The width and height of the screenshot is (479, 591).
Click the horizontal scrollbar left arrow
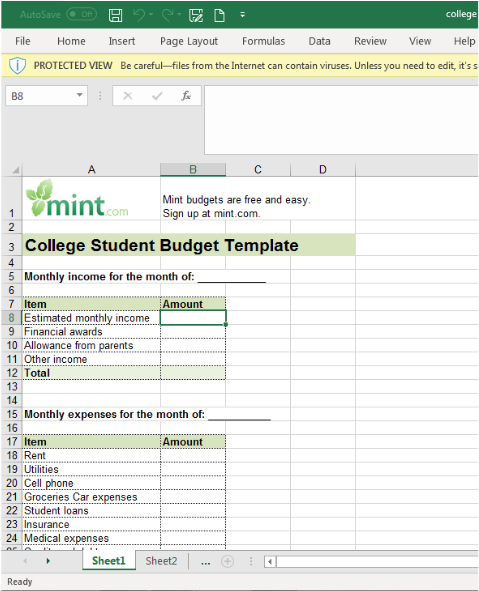pos(270,562)
